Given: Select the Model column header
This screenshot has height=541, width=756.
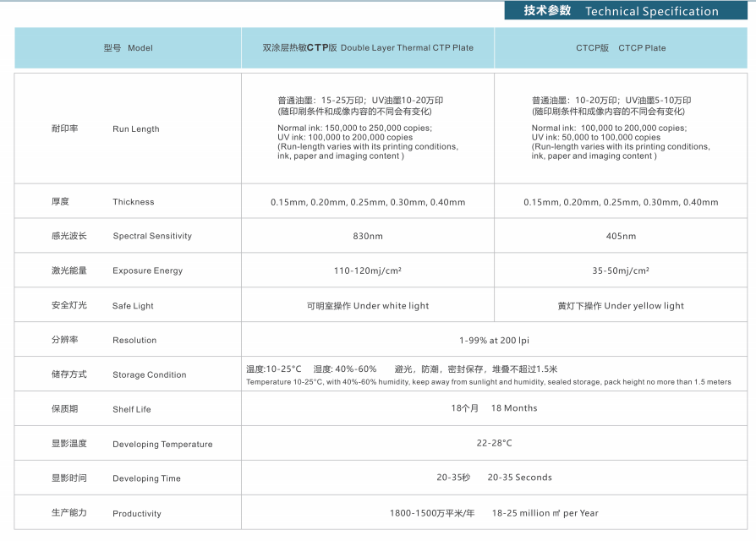Looking at the screenshot, I should [x=128, y=48].
